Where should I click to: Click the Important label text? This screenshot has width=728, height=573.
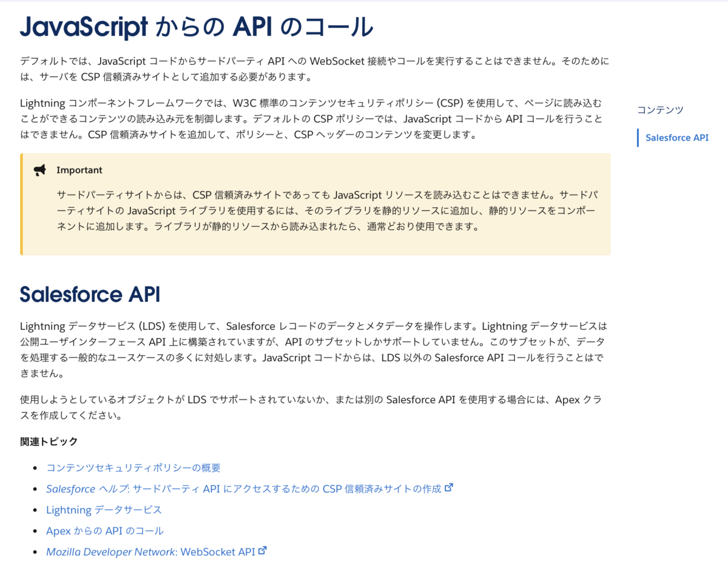79,170
